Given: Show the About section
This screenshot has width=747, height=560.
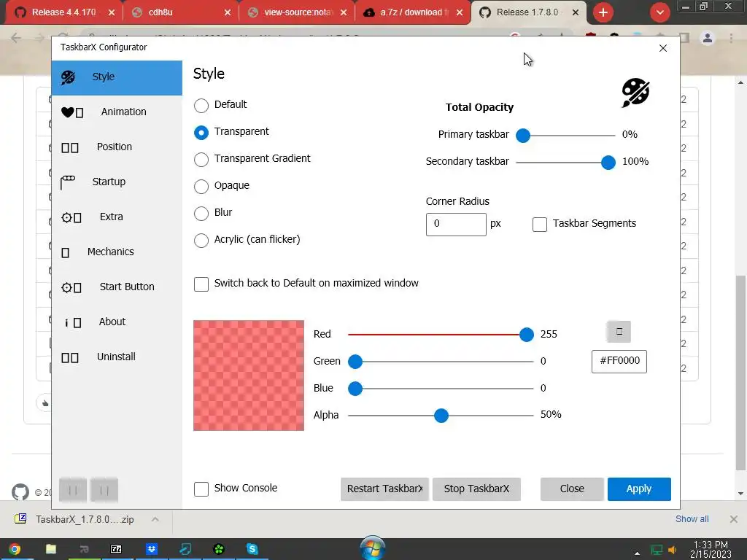Looking at the screenshot, I should [x=117, y=322].
